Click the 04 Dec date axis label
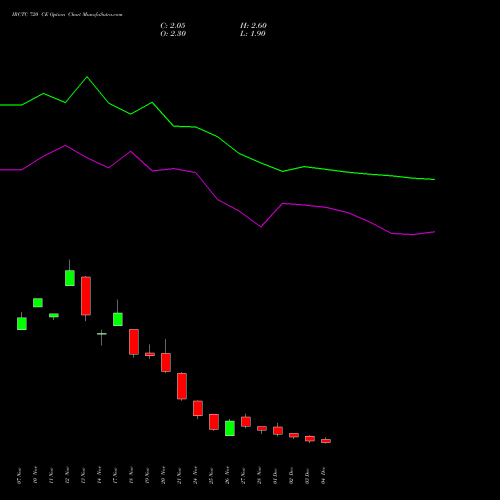This screenshot has width=500, height=500. click(x=323, y=476)
